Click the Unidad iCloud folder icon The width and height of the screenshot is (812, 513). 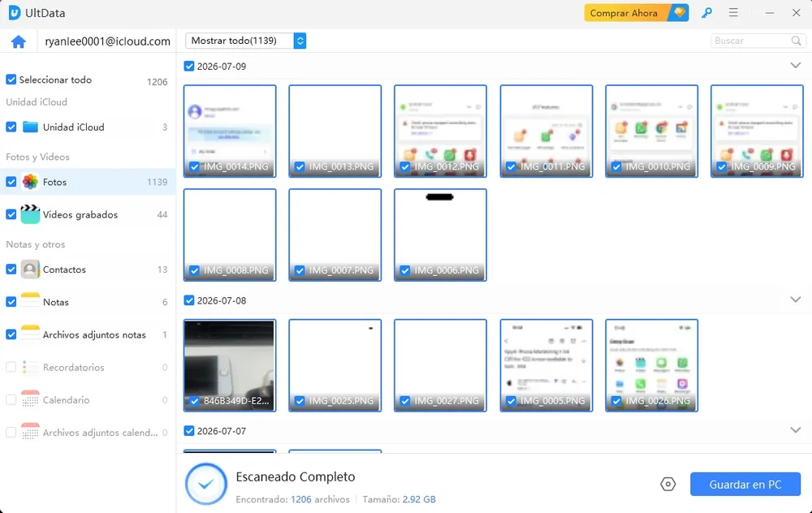tap(30, 127)
